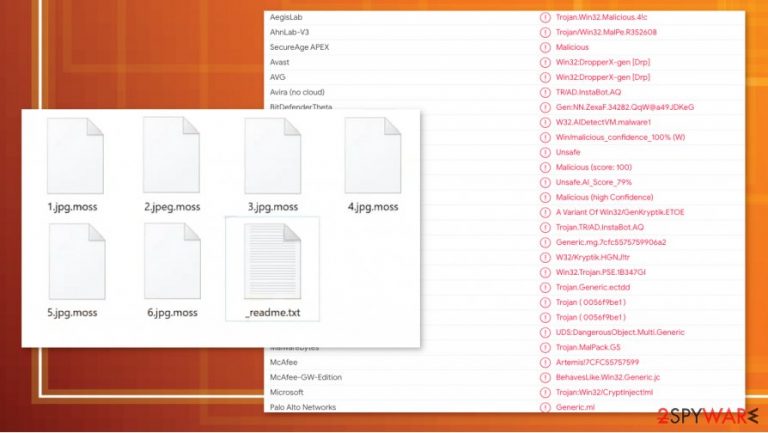Click the warning icon in the SecureAge APEX row
The image size is (768, 433).
click(x=545, y=48)
